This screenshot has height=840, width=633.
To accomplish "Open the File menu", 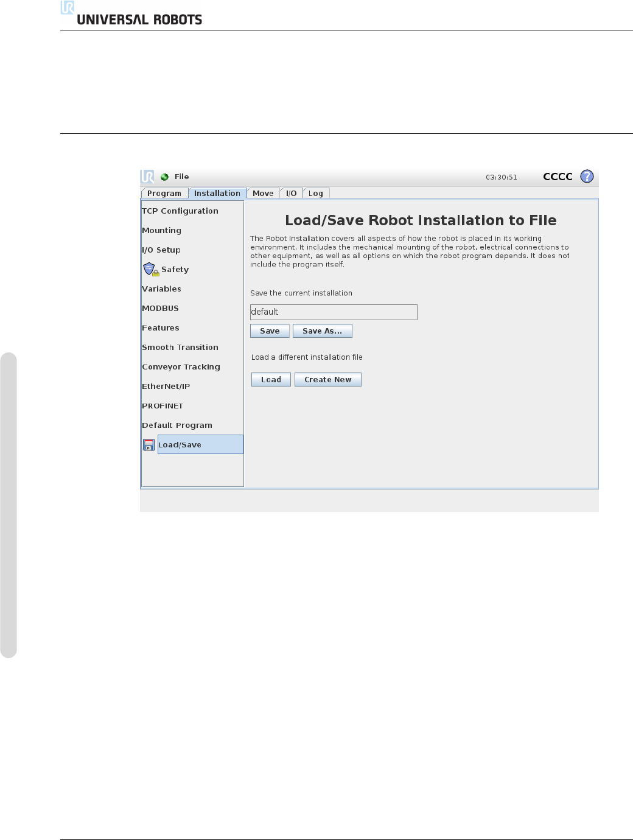I will (181, 177).
